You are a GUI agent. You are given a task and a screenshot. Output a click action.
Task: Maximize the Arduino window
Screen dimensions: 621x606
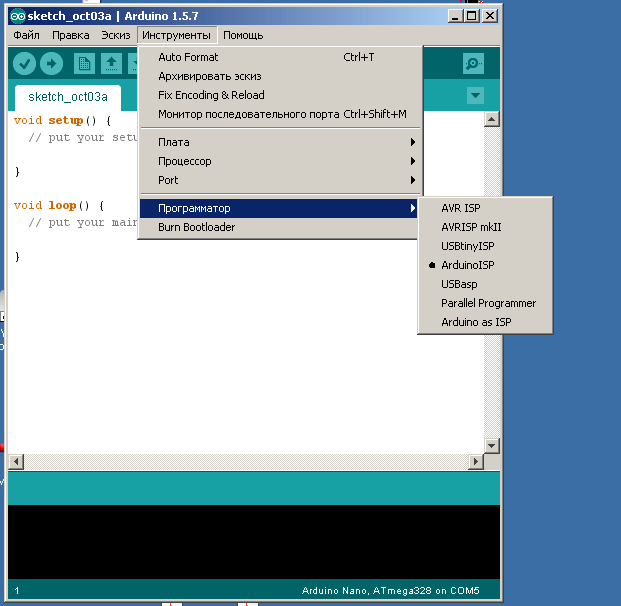[472, 16]
